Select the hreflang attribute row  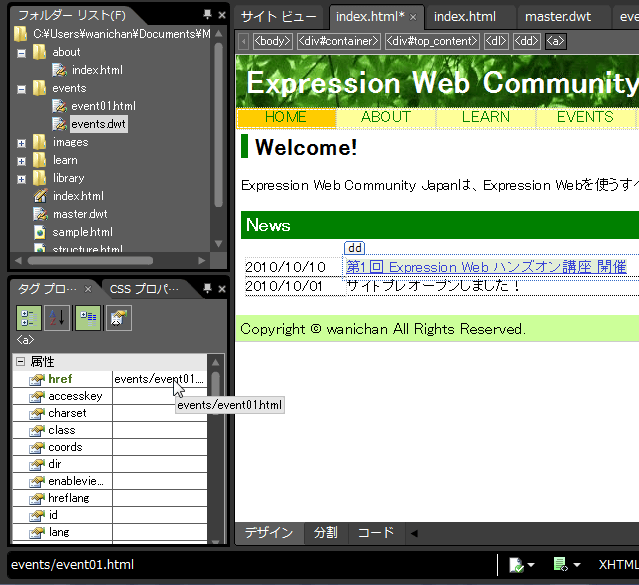110,498
